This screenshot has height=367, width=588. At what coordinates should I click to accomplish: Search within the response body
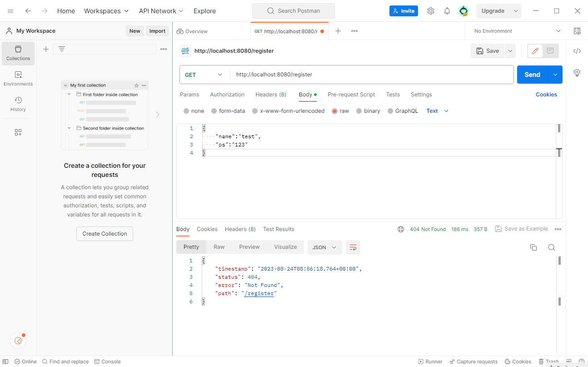pyautogui.click(x=552, y=247)
